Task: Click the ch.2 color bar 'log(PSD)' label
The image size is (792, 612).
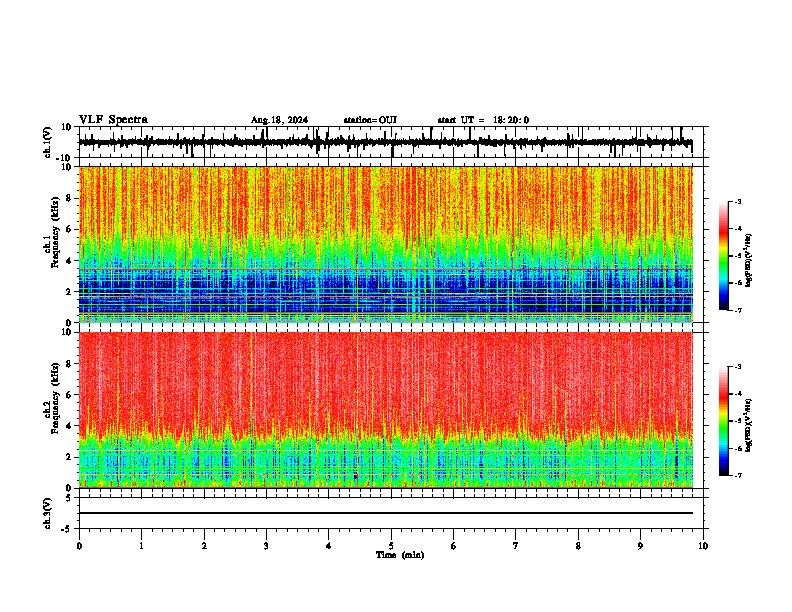Action: [x=748, y=426]
